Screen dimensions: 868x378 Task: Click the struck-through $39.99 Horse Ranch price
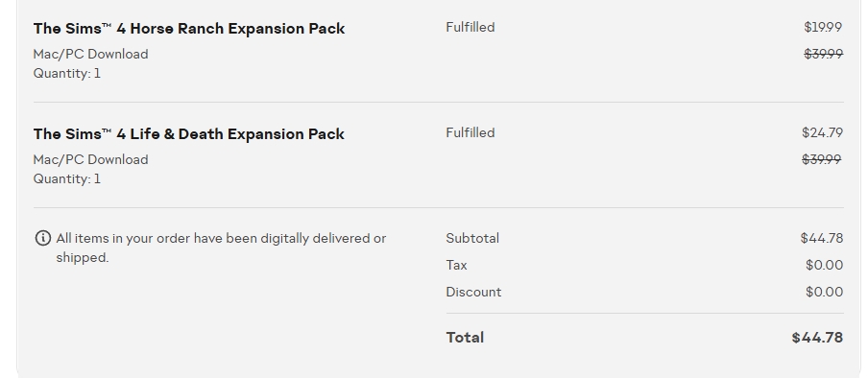(823, 54)
